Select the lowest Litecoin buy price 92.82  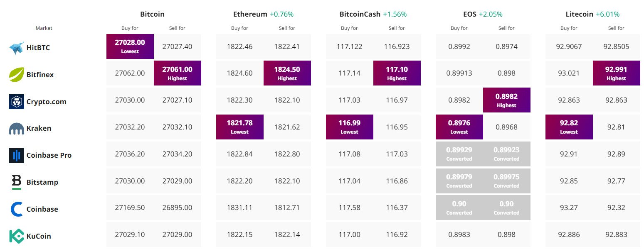(x=569, y=127)
